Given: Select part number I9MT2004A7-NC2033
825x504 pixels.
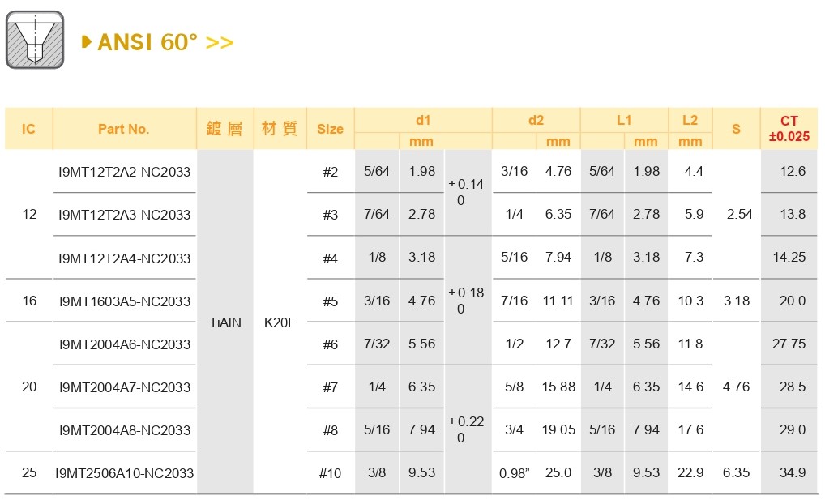Looking at the screenshot, I should click(125, 387).
